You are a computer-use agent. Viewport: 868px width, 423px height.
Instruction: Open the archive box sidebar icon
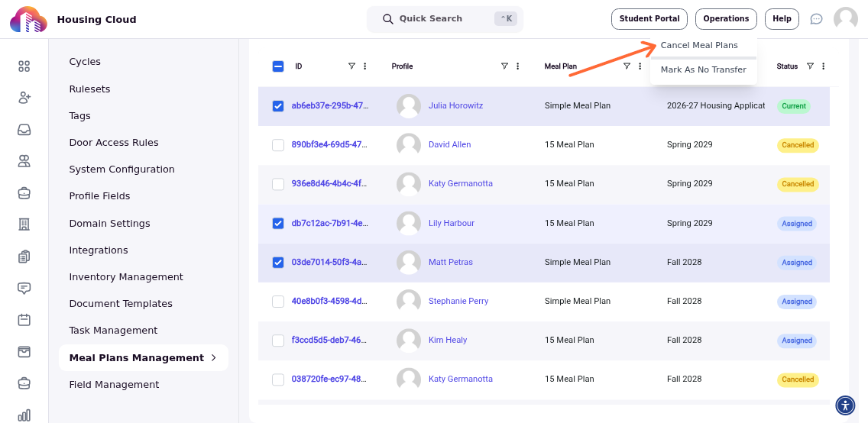pyautogui.click(x=24, y=352)
